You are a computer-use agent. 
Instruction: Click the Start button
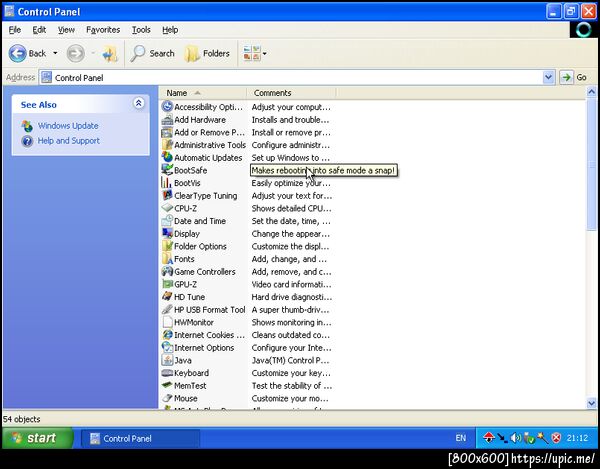(37, 438)
